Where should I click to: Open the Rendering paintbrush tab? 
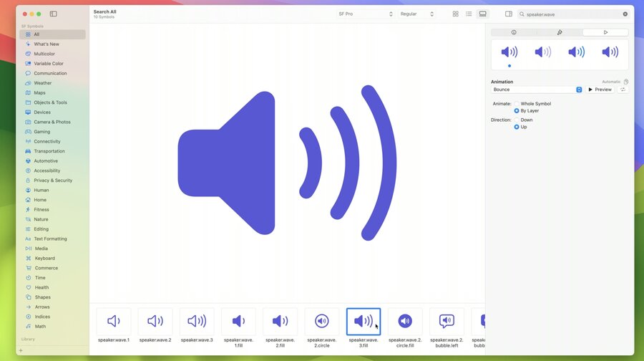[560, 32]
